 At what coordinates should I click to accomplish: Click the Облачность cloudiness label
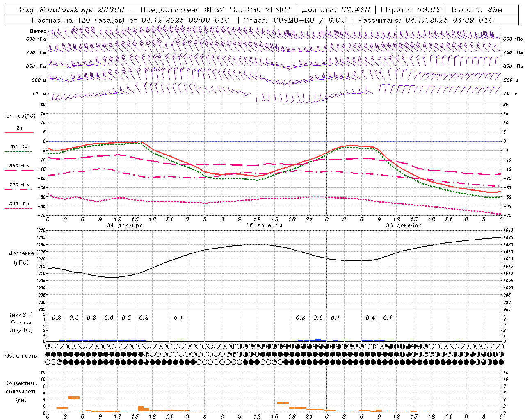(21, 356)
